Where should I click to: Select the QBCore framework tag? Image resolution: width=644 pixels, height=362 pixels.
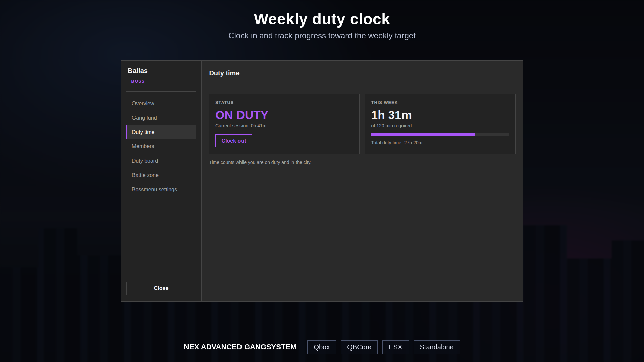point(359,347)
